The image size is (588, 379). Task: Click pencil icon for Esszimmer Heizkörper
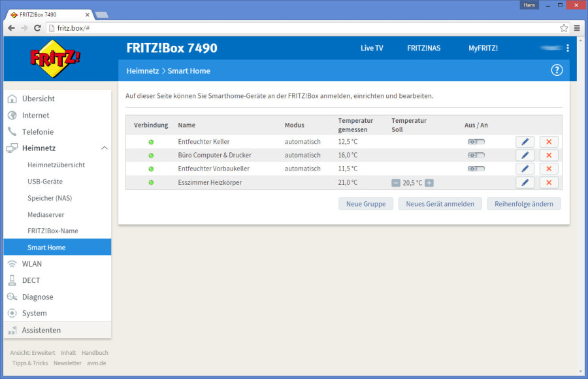(525, 183)
